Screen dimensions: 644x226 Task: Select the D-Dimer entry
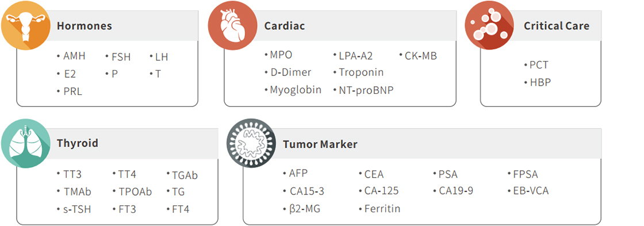pyautogui.click(x=290, y=72)
